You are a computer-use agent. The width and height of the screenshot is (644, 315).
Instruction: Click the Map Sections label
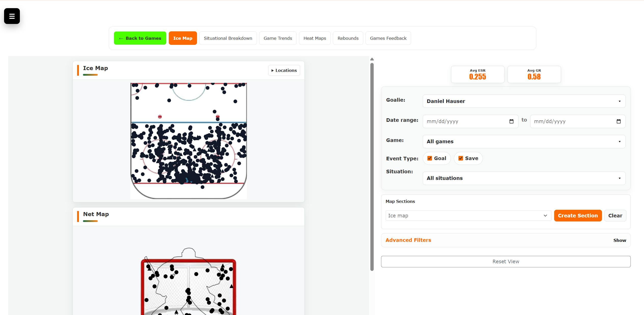400,201
